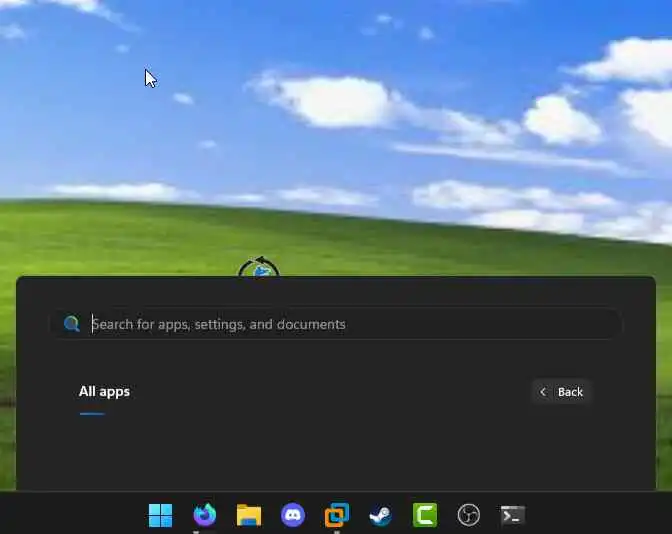Open File Explorer from the taskbar

(x=249, y=515)
